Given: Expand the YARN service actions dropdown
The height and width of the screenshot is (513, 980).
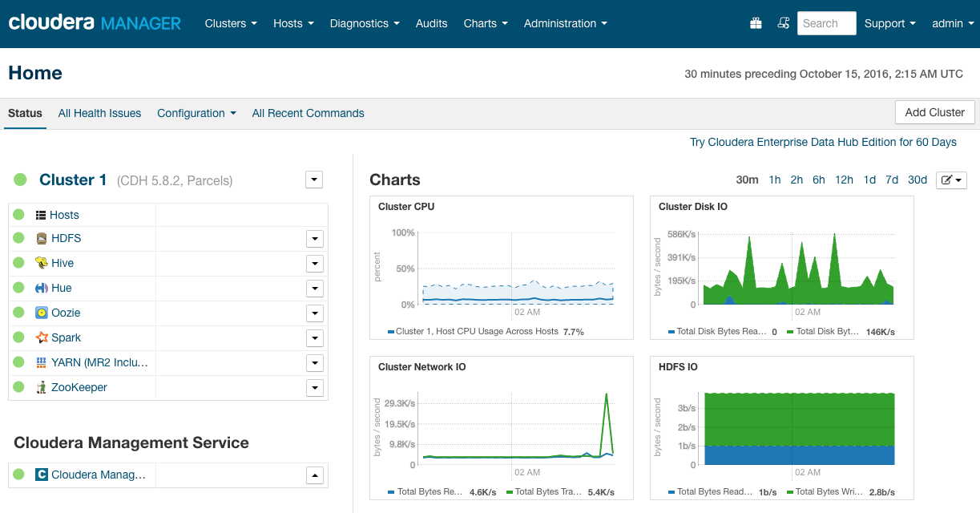Looking at the screenshot, I should (x=315, y=363).
